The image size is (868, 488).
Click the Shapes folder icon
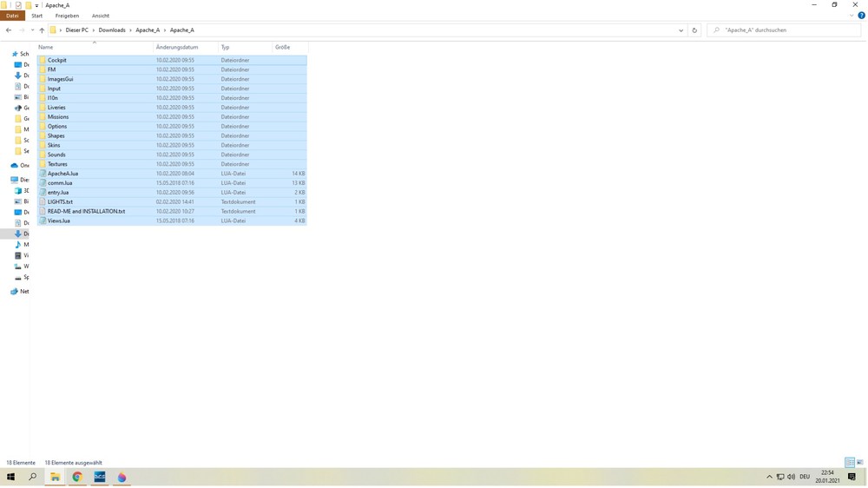(43, 135)
